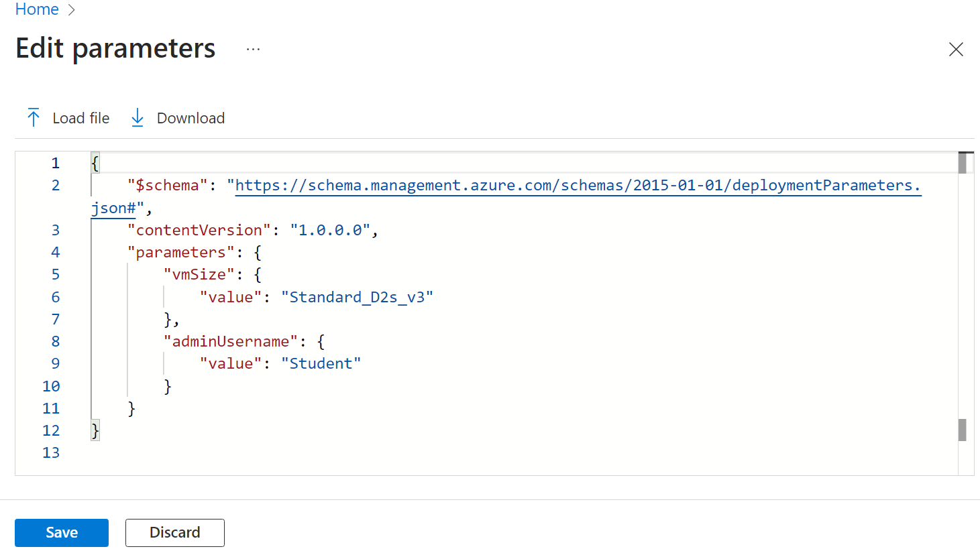The height and width of the screenshot is (551, 980).
Task: Close the Edit parameters panel
Action: (956, 50)
